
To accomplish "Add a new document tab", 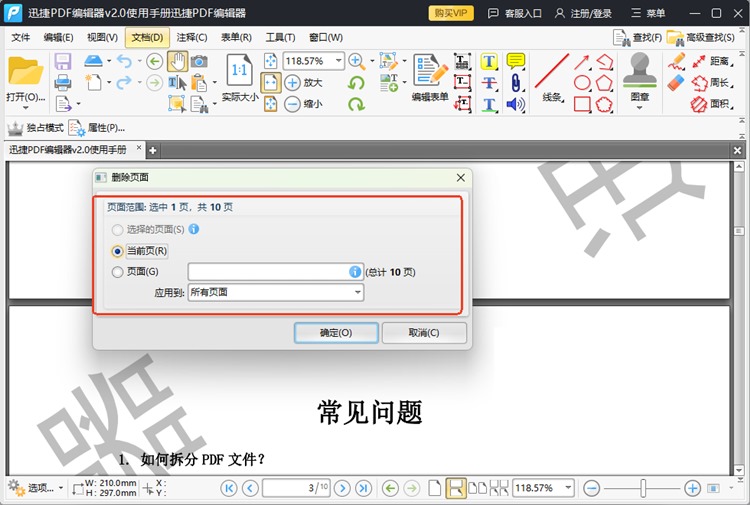I will (153, 150).
